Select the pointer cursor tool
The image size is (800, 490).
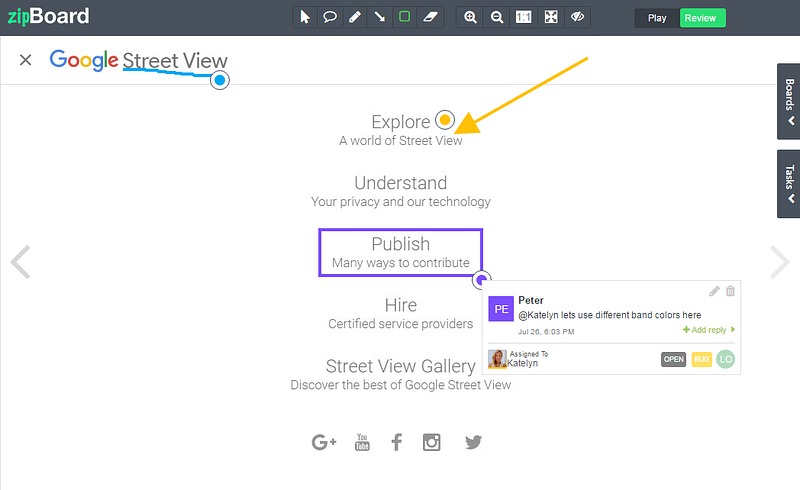tap(305, 17)
